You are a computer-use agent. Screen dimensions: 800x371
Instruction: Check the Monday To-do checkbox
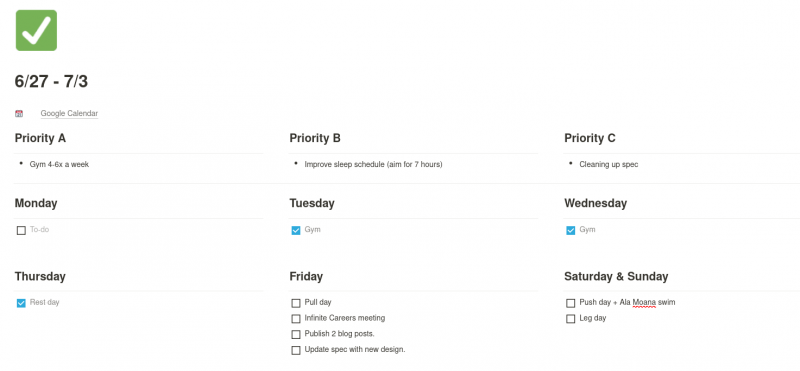click(21, 231)
